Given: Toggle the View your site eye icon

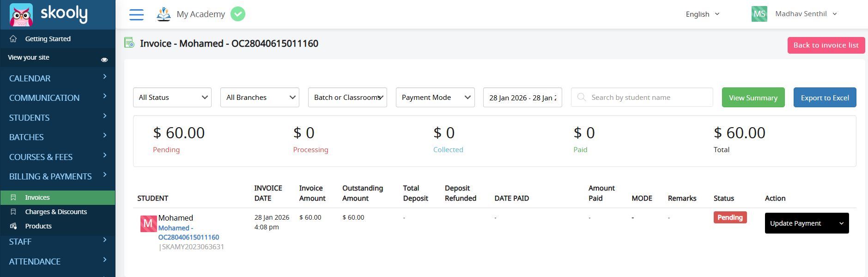Looking at the screenshot, I should [104, 60].
